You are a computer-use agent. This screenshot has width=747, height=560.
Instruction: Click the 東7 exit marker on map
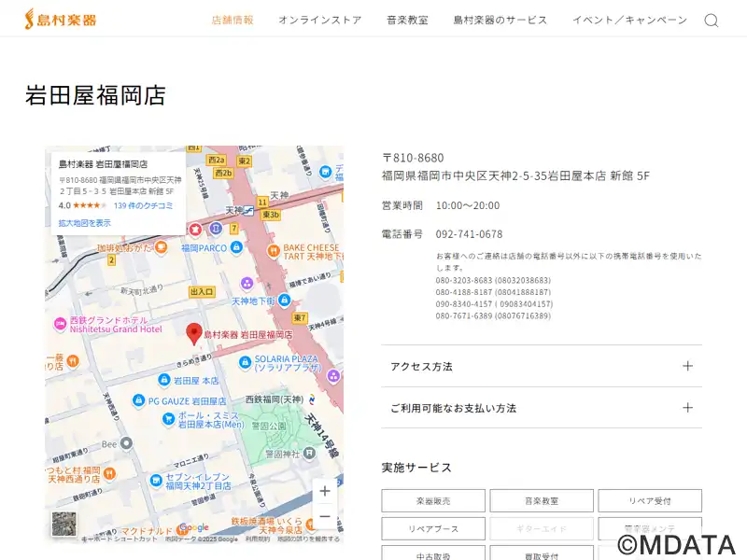(300, 317)
